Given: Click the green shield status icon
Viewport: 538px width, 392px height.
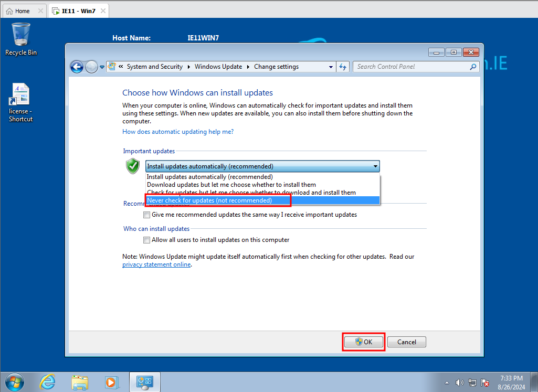Looking at the screenshot, I should tap(133, 166).
